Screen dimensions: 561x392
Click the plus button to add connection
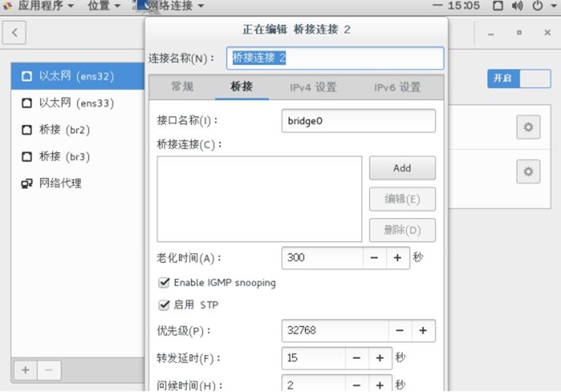(26, 370)
